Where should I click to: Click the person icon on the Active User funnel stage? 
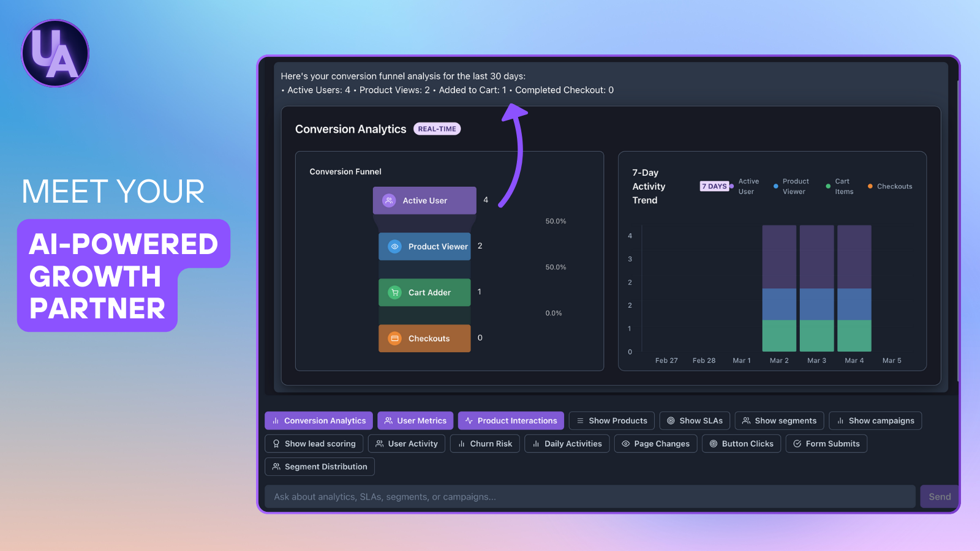click(388, 200)
